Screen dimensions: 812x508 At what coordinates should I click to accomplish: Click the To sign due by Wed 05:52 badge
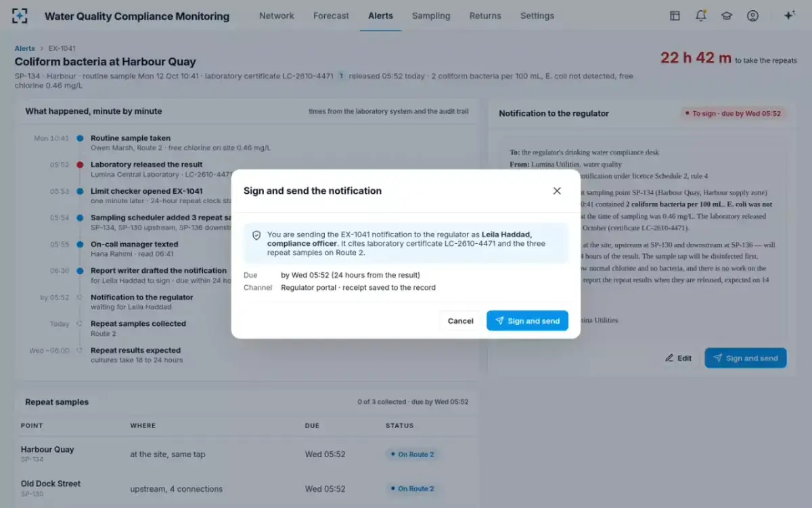click(732, 114)
